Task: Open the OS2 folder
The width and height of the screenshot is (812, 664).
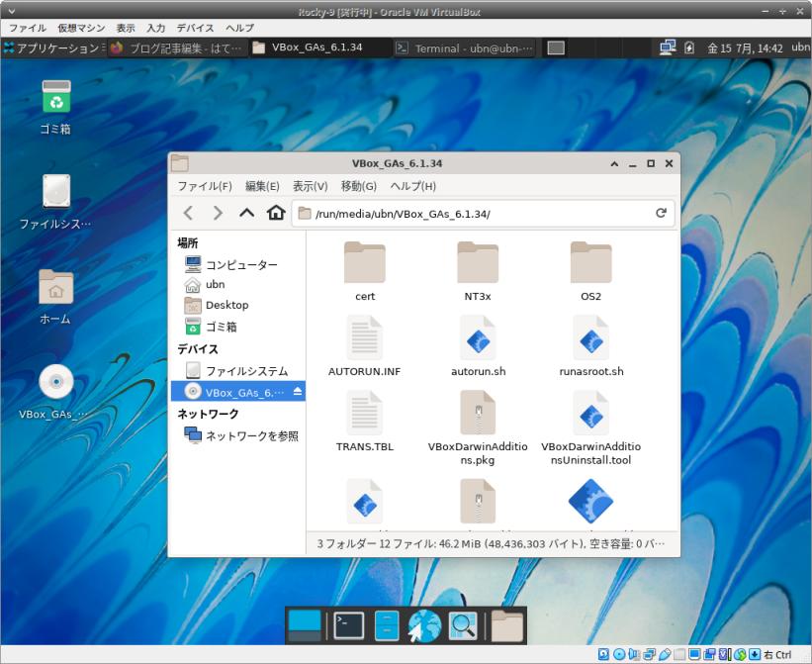Action: point(590,271)
